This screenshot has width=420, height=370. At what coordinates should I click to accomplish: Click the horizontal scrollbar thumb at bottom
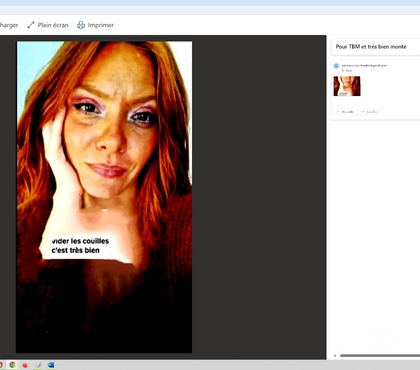(380, 356)
